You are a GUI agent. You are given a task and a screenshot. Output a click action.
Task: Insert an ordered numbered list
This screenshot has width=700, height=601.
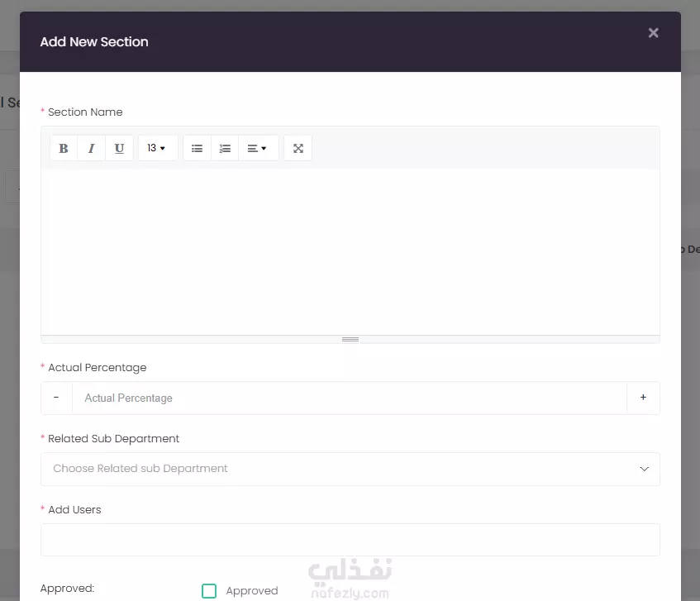coord(225,148)
